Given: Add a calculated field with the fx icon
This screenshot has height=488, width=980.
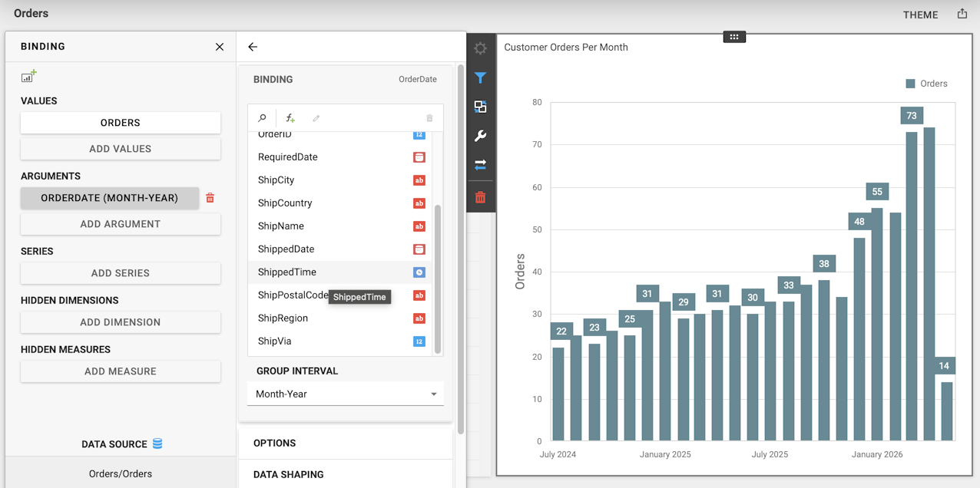Looking at the screenshot, I should (x=290, y=118).
